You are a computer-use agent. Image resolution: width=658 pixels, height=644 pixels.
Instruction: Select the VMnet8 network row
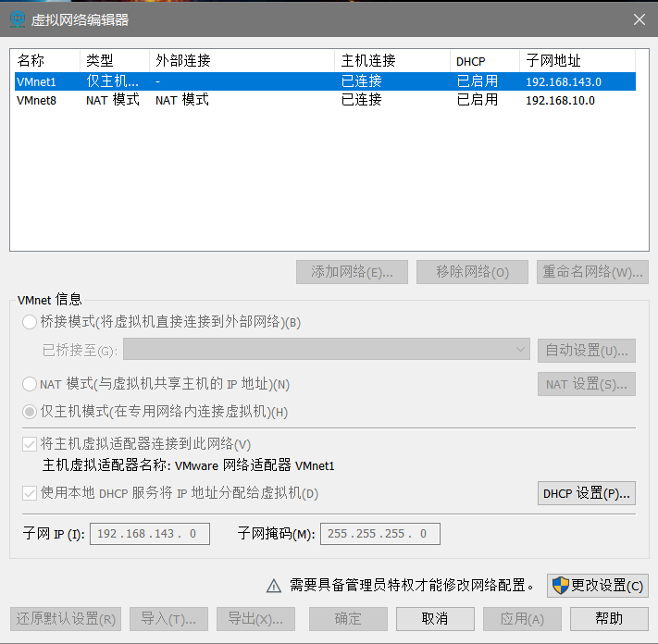(325, 100)
